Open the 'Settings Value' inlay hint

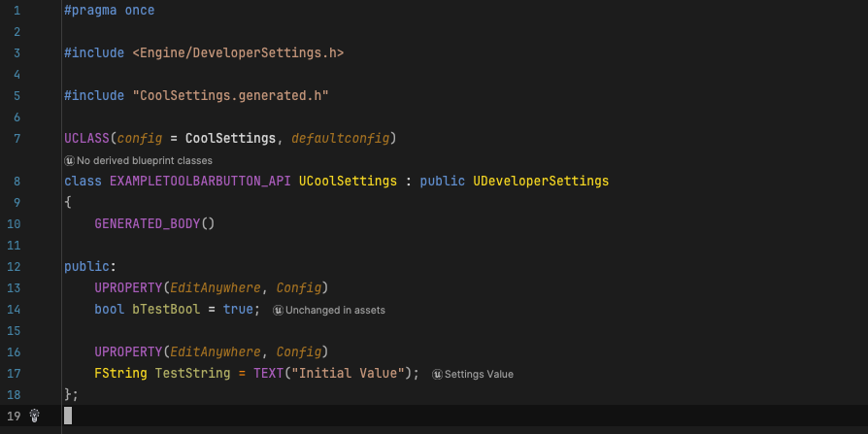[473, 374]
